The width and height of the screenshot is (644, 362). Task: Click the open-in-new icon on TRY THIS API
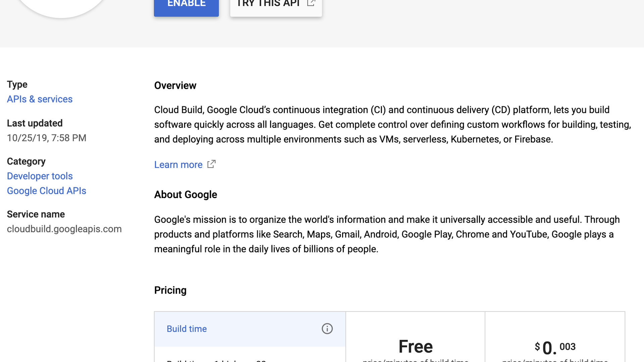311,3
